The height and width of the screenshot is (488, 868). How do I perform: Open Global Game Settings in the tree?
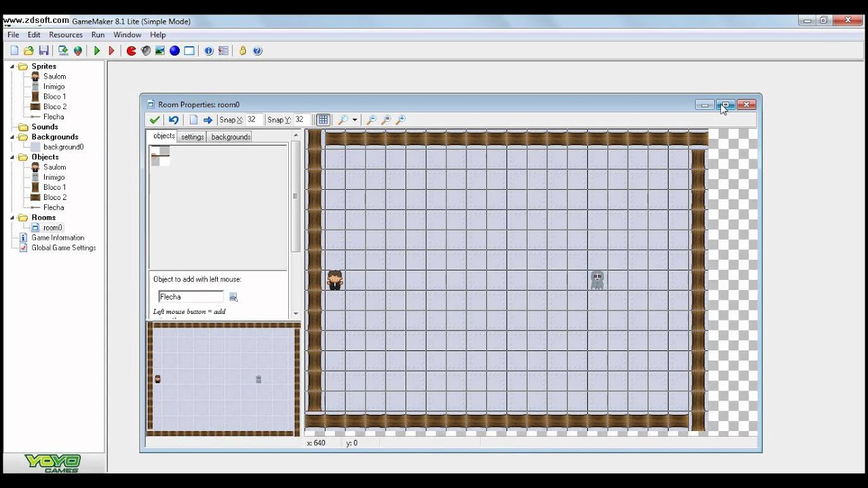(64, 248)
